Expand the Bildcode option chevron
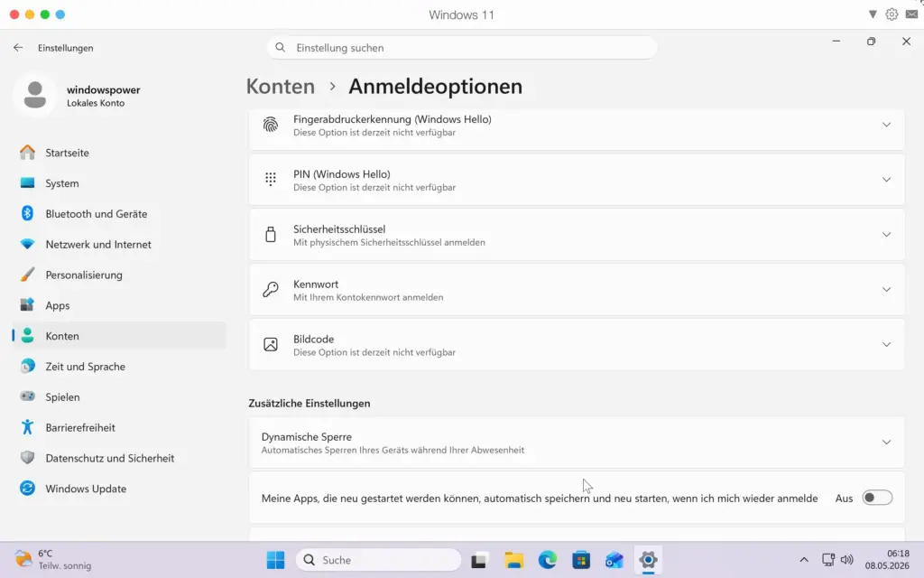This screenshot has width=924, height=578. [x=886, y=344]
